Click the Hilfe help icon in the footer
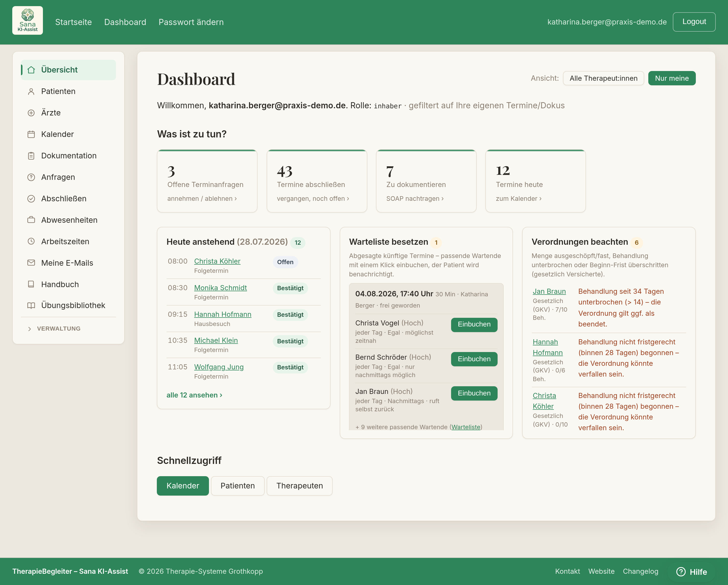The height and width of the screenshot is (585, 728). coord(681,571)
